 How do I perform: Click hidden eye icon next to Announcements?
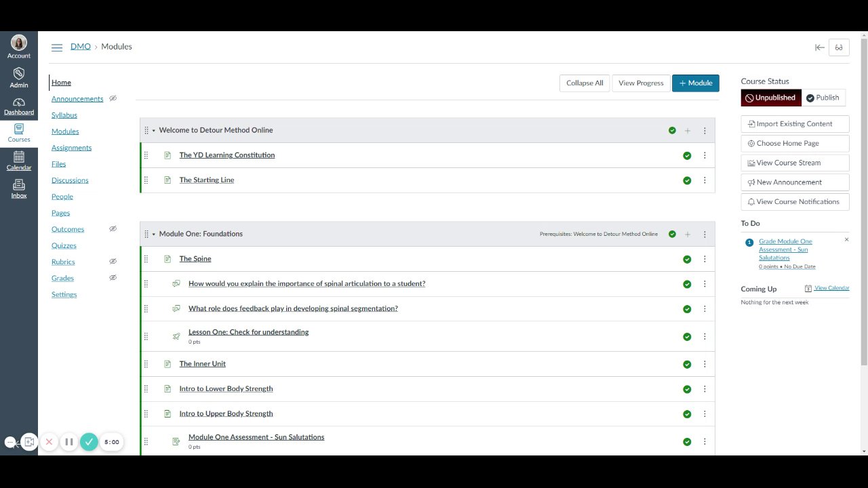(x=113, y=99)
